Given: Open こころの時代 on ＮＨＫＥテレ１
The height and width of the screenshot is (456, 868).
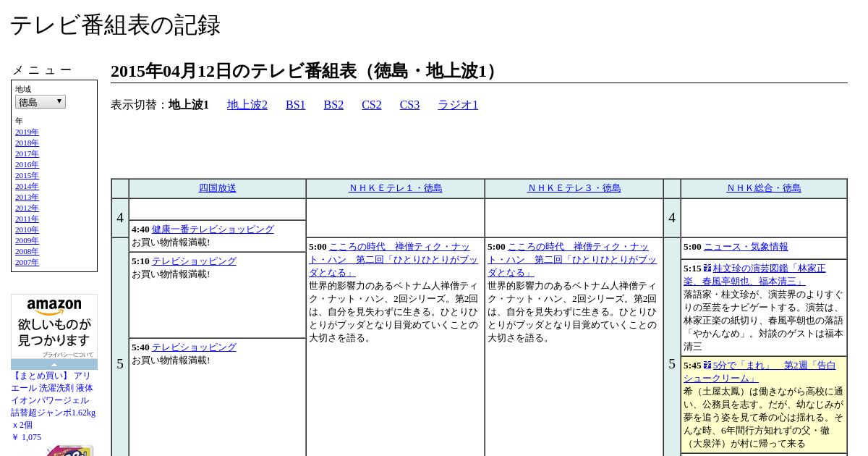Looking at the screenshot, I should tap(394, 260).
